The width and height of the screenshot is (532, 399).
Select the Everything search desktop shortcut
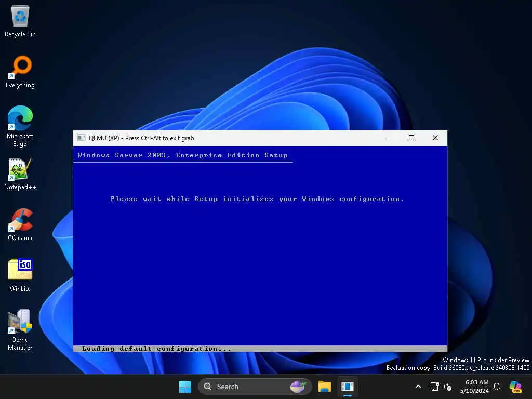(x=20, y=72)
